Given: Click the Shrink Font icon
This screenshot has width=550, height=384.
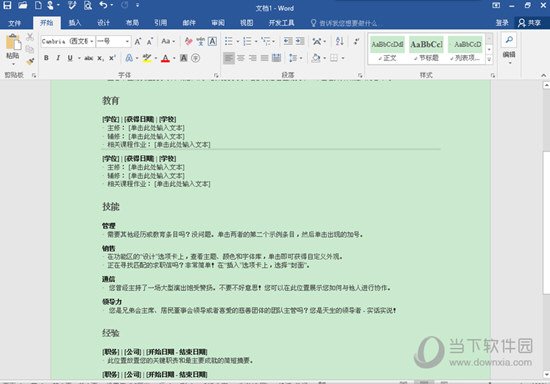Looking at the screenshot, I should [150, 41].
